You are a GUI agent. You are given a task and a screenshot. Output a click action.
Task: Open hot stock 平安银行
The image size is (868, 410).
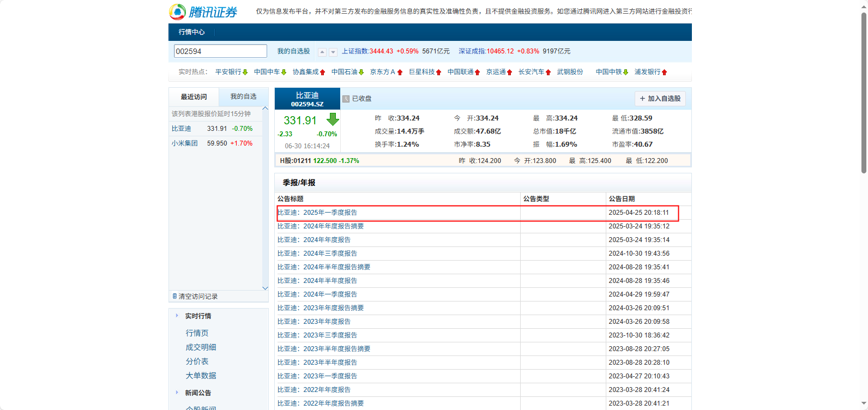[x=228, y=72]
